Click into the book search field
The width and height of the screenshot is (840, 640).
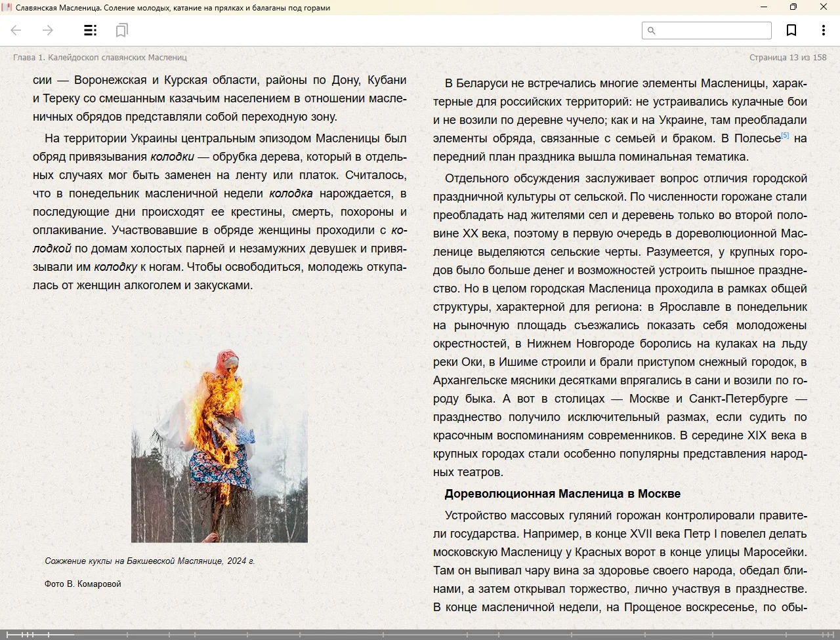(x=713, y=30)
